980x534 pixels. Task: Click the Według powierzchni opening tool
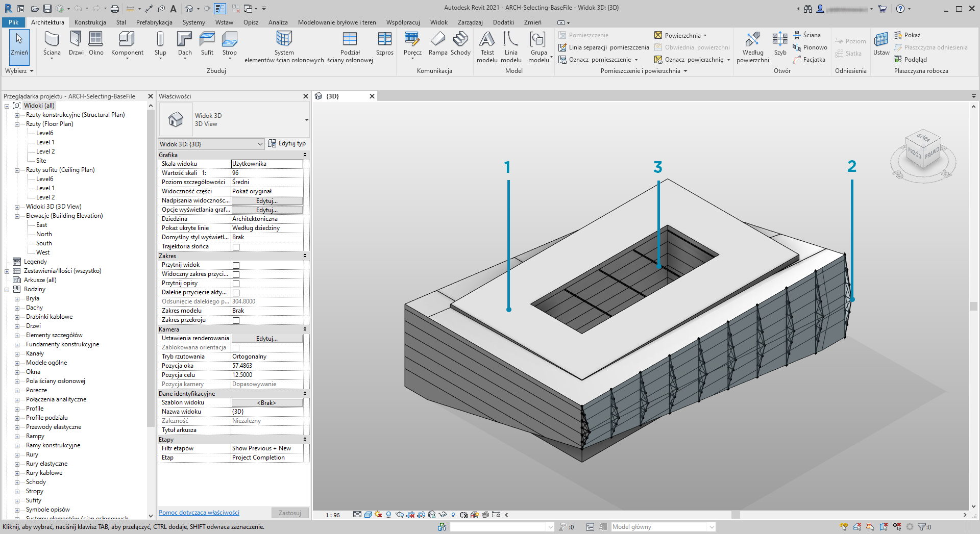coord(753,47)
